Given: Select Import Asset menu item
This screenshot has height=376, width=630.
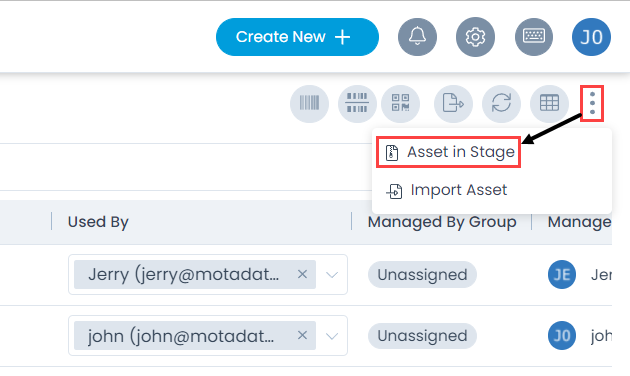Looking at the screenshot, I should coord(447,190).
